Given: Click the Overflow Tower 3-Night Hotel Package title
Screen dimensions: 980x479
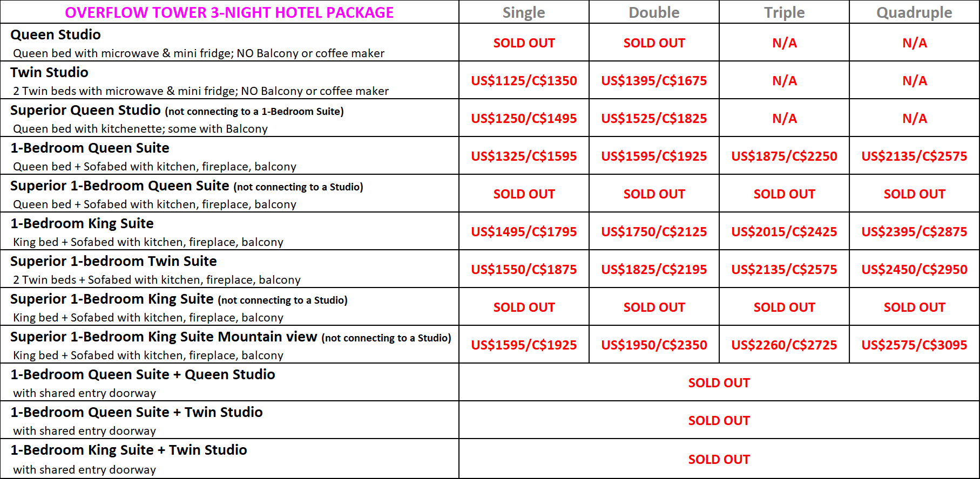Looking at the screenshot, I should click(x=229, y=12).
